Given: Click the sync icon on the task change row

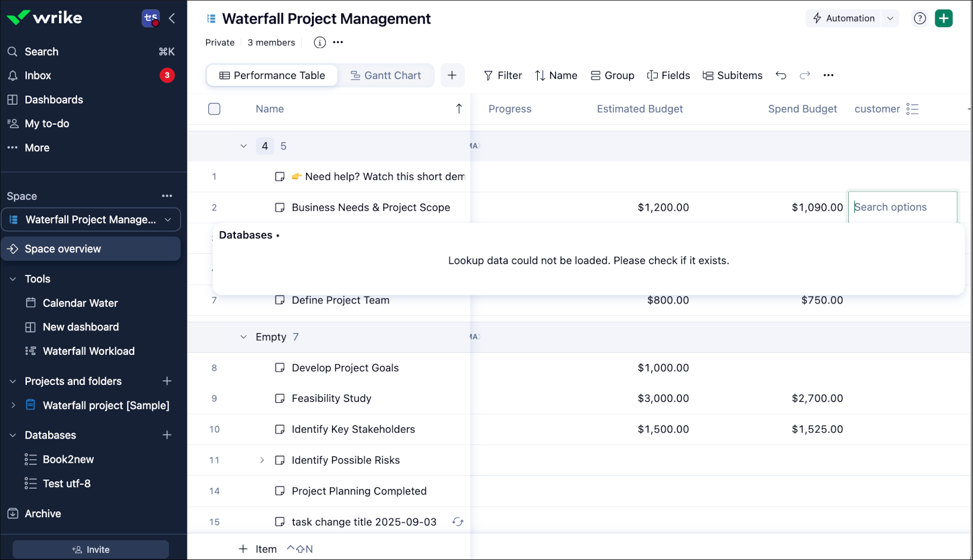Looking at the screenshot, I should (x=458, y=522).
